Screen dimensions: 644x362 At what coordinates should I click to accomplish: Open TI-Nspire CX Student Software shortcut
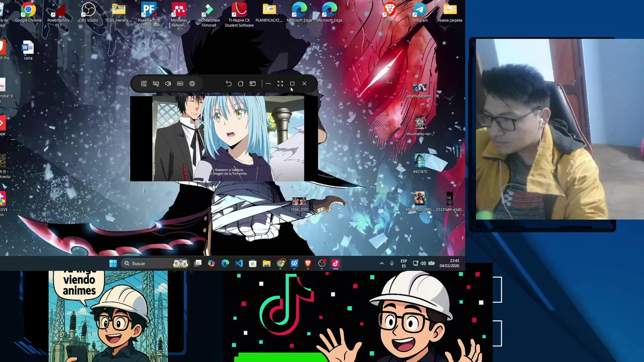click(x=239, y=15)
